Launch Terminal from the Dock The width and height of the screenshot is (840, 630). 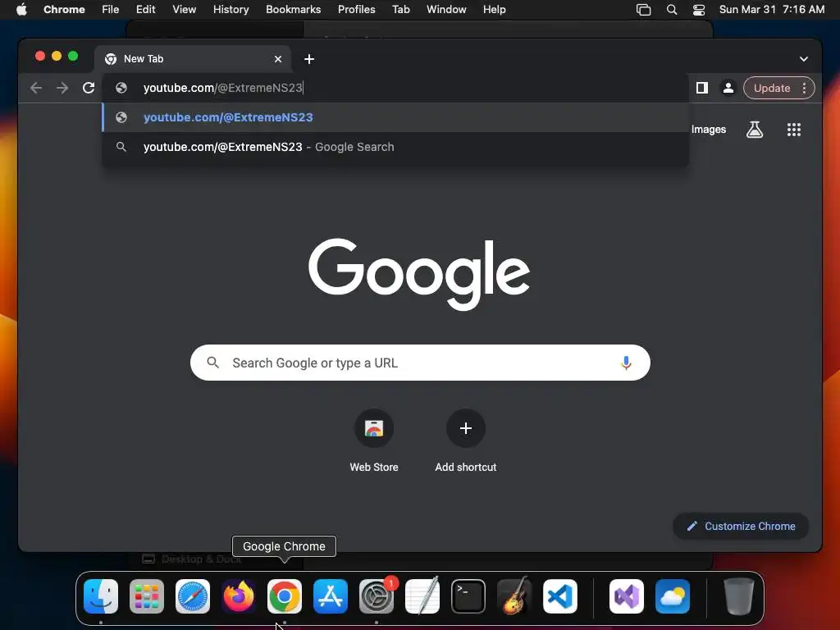(x=468, y=596)
